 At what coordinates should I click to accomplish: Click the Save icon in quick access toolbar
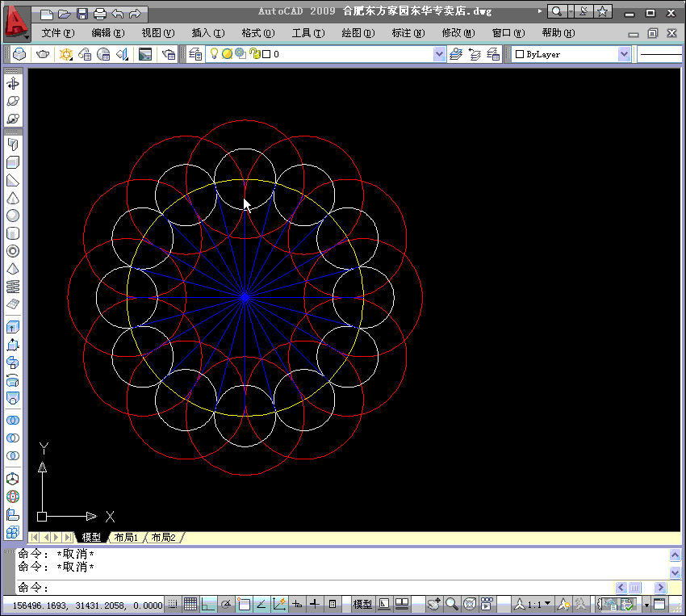point(82,14)
